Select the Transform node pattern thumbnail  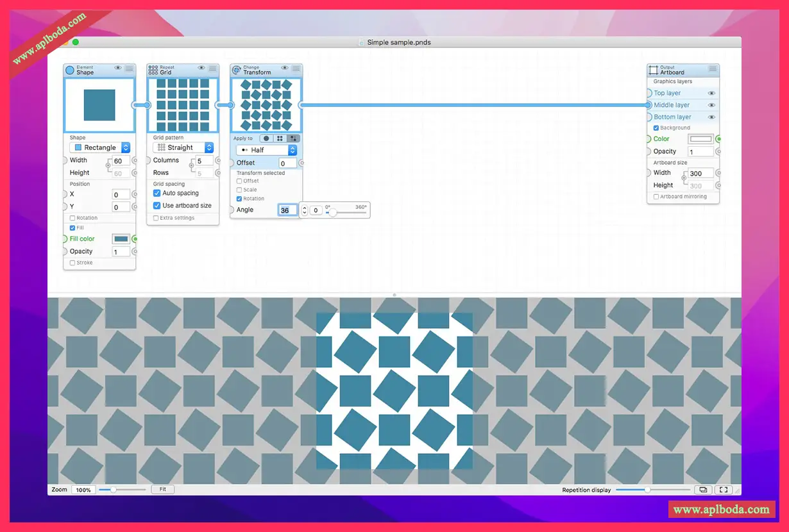pyautogui.click(x=266, y=104)
